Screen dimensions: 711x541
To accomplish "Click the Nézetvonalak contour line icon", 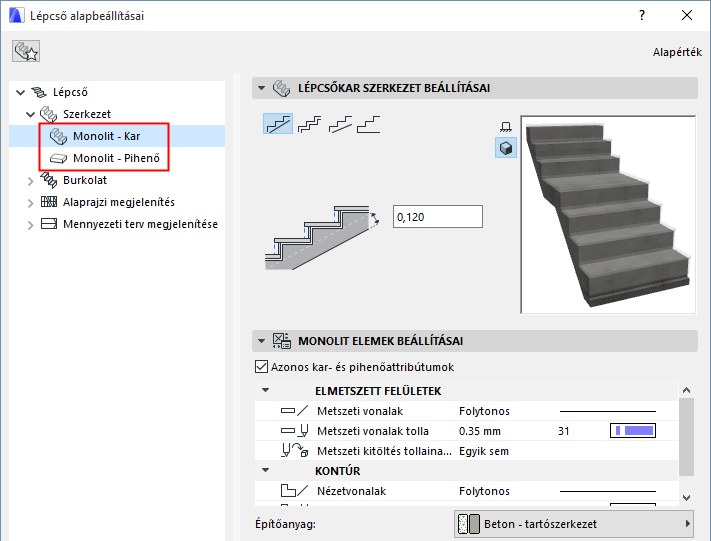I will click(x=294, y=491).
